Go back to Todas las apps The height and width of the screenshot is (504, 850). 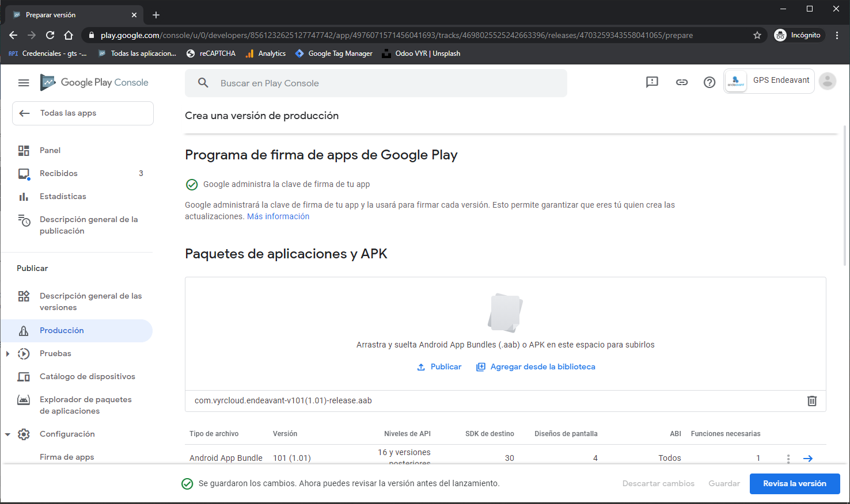point(82,113)
